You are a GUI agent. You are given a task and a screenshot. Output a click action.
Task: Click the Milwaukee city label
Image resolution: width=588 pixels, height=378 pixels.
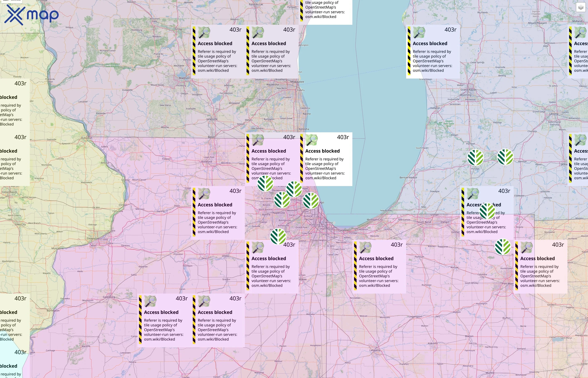pos(297,82)
